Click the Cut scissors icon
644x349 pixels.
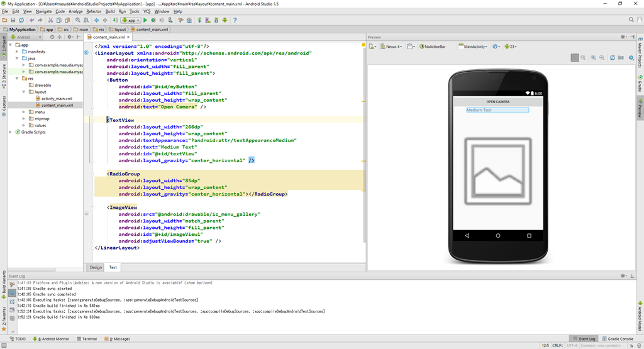(x=51, y=20)
